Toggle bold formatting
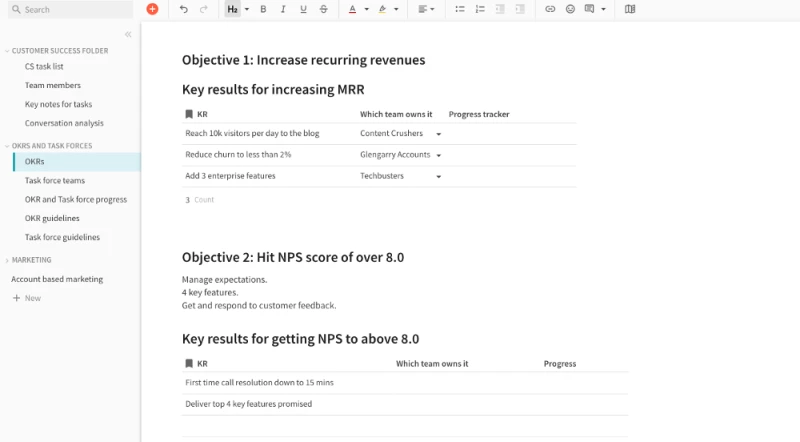 263,9
